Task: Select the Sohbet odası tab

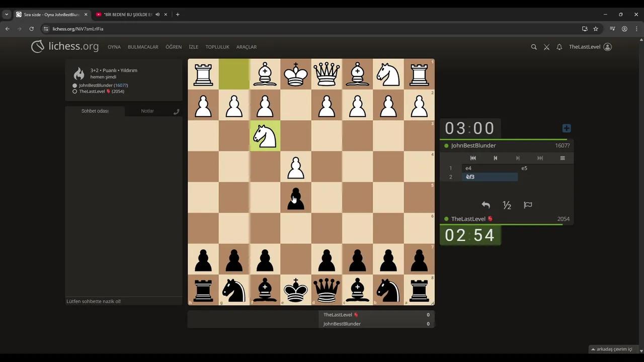Action: pos(95,111)
